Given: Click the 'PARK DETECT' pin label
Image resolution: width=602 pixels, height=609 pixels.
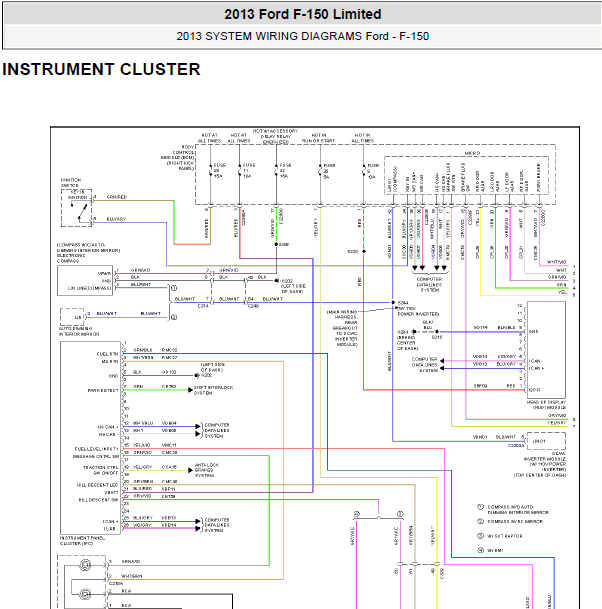Looking at the screenshot, I should [x=103, y=390].
